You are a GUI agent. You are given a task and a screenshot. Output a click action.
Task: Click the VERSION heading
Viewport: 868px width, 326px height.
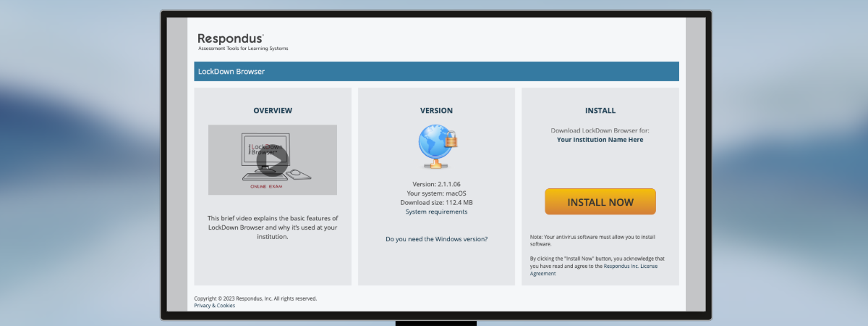pyautogui.click(x=436, y=111)
